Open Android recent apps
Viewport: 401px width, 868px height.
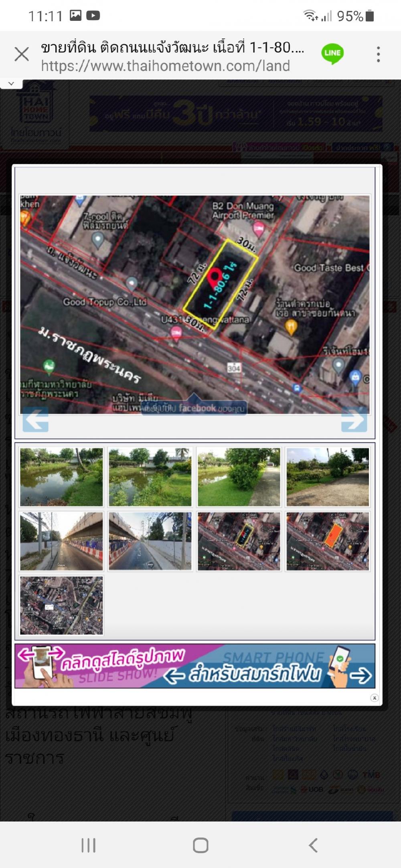pos(88,845)
